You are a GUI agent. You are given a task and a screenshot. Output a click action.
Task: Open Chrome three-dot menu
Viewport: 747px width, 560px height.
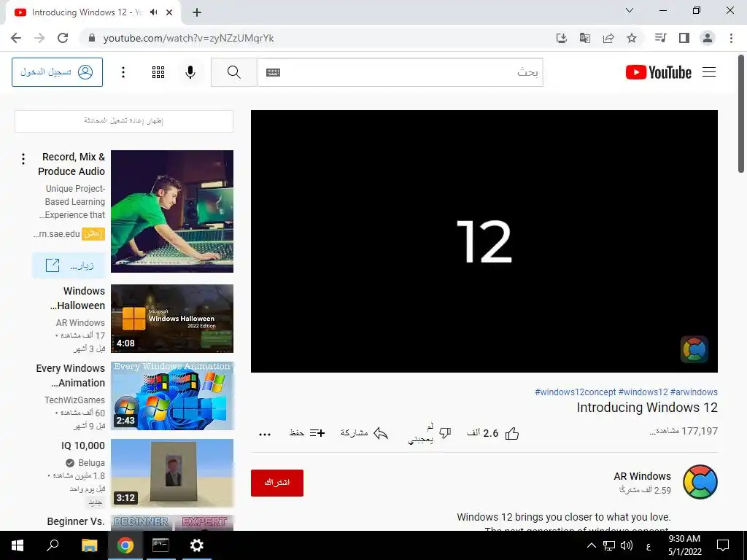[x=731, y=38]
